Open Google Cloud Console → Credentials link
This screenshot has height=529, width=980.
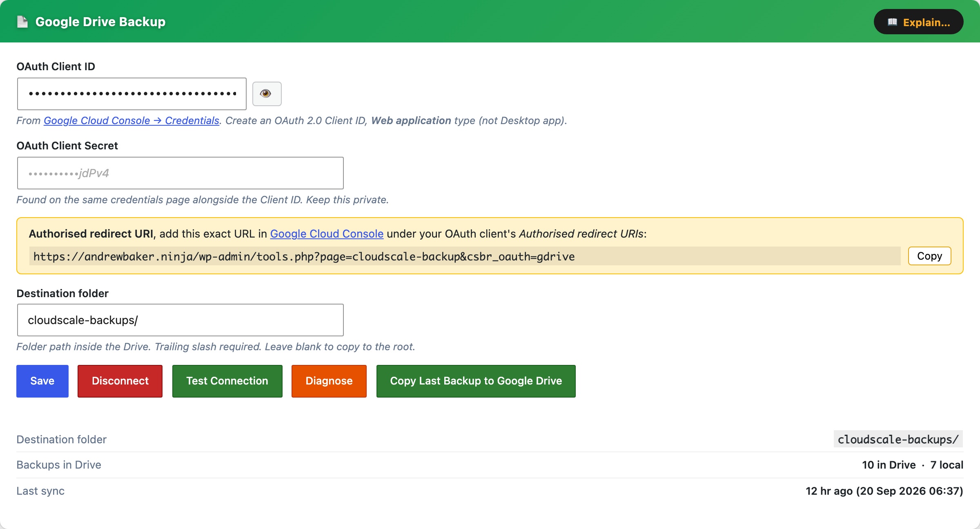coord(131,120)
